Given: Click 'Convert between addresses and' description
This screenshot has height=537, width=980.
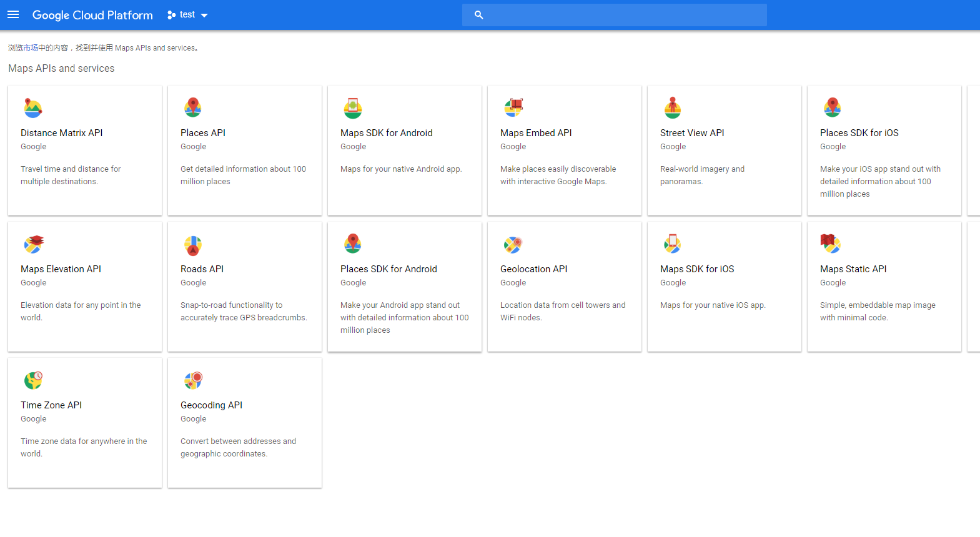Looking at the screenshot, I should point(238,441).
